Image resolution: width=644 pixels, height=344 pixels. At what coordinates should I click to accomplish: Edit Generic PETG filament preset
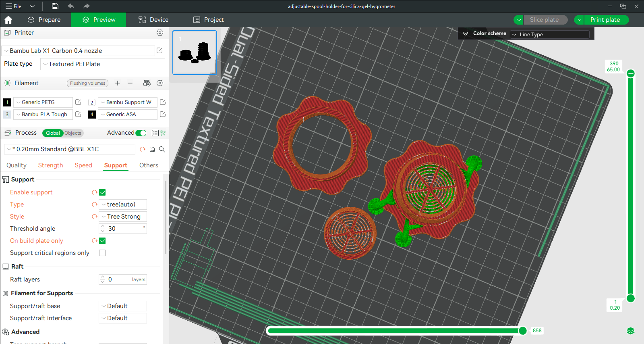pos(78,102)
